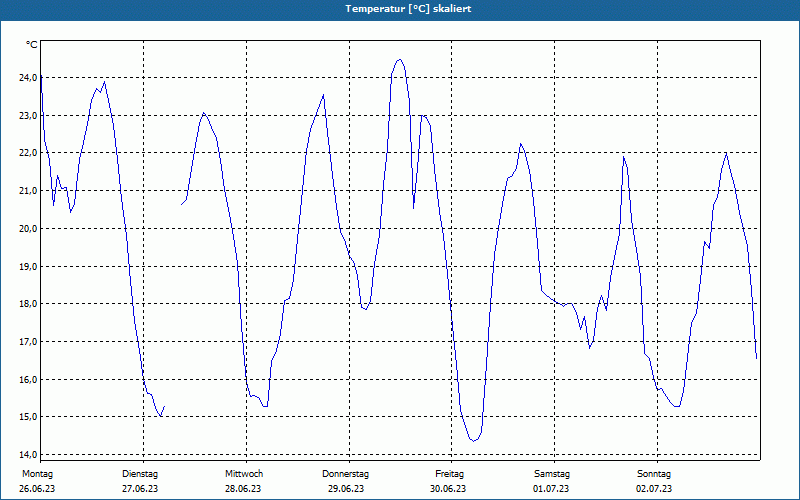Select the 'Dienstag' day label

coord(140,474)
